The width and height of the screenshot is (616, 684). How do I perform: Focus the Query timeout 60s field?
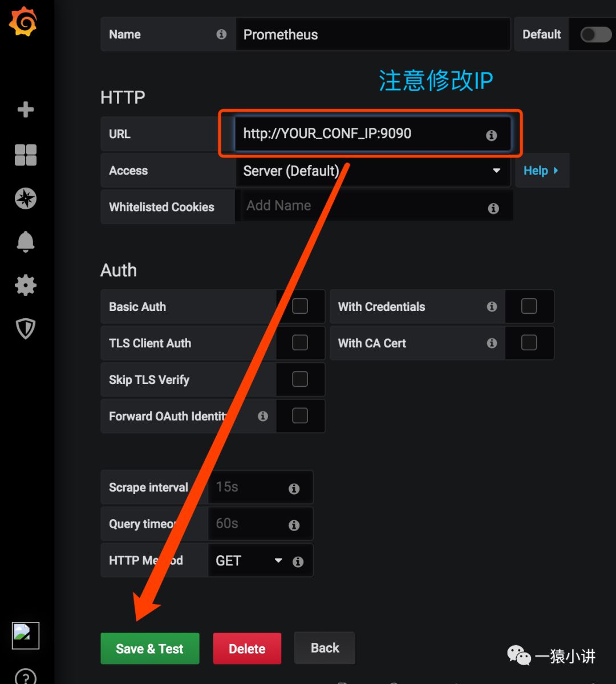pos(261,524)
